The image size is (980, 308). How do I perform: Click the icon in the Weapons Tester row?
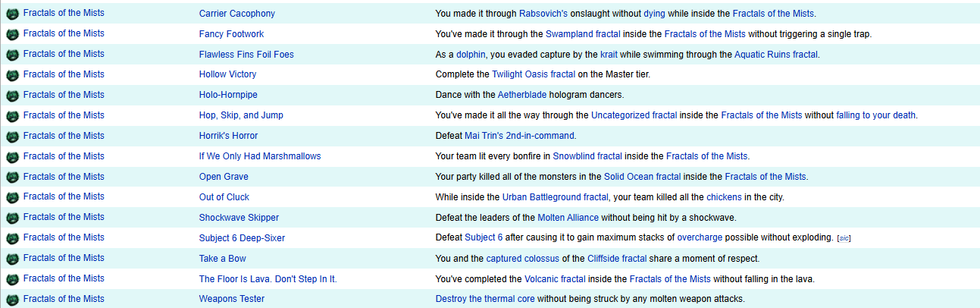click(x=11, y=300)
